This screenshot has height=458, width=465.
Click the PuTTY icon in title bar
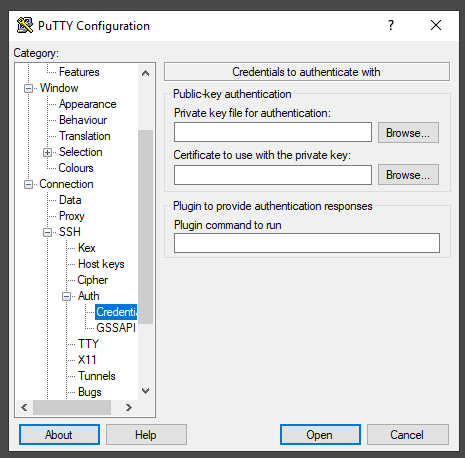(x=25, y=25)
